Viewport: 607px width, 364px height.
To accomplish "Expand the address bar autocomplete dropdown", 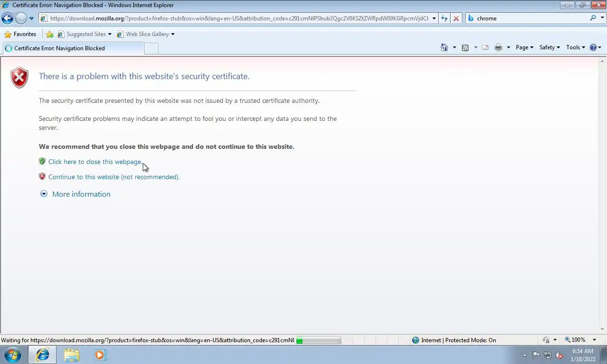I will pos(434,18).
